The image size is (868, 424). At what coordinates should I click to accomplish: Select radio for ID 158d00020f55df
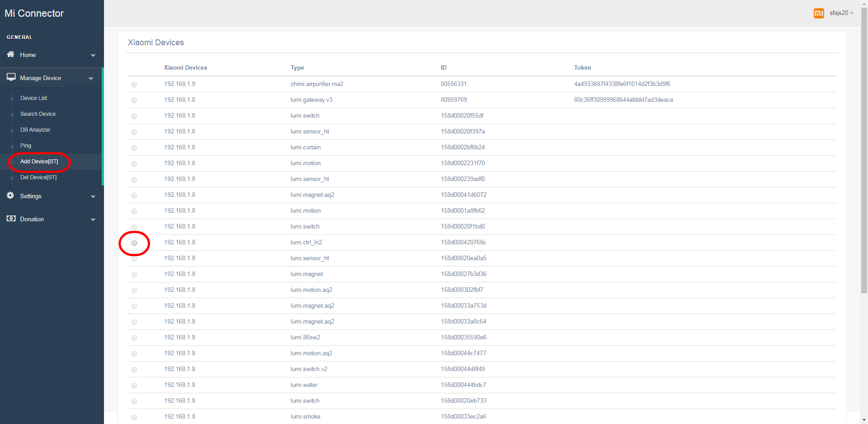pos(134,116)
